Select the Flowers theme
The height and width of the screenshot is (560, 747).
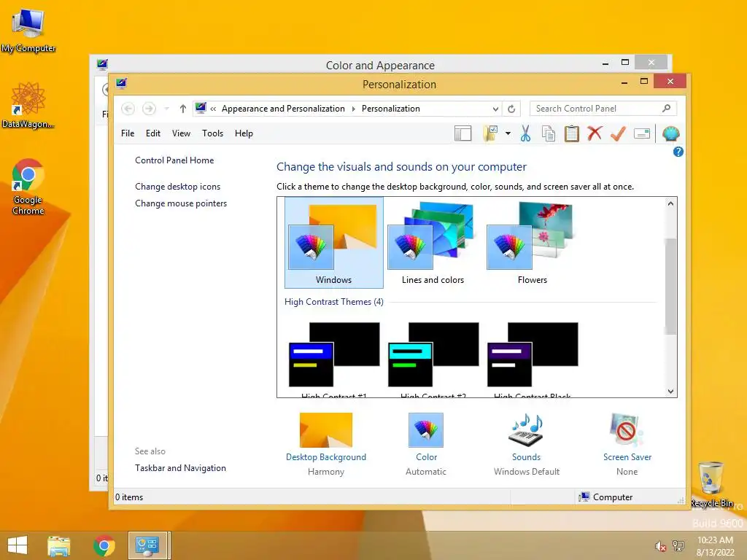pyautogui.click(x=532, y=243)
